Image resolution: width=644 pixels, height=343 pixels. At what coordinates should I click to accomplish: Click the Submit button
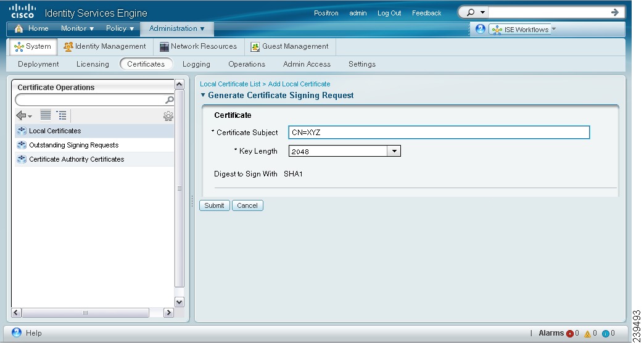pyautogui.click(x=215, y=205)
